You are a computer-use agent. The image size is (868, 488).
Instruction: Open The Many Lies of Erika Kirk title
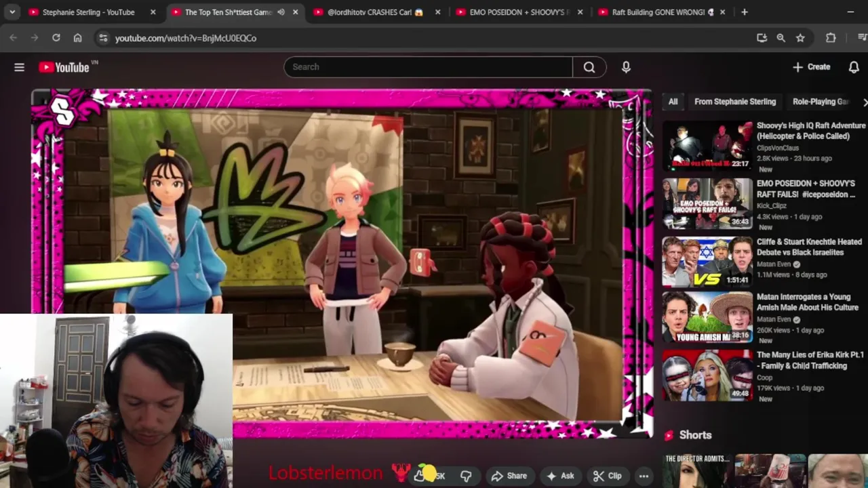point(810,360)
